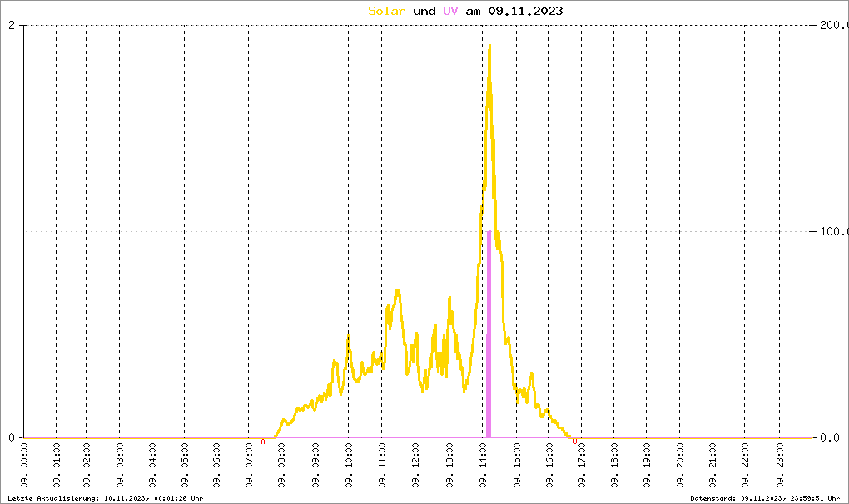849x504 pixels.
Task: Click the date '09.11.2023' in the title
Action: point(525,11)
